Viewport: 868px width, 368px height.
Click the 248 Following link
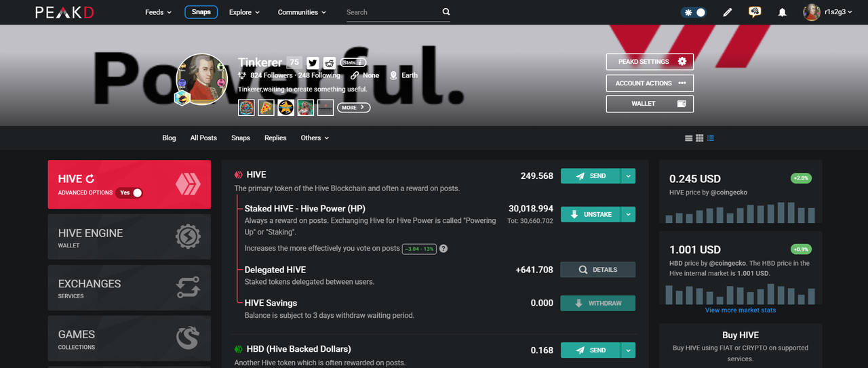coord(319,75)
